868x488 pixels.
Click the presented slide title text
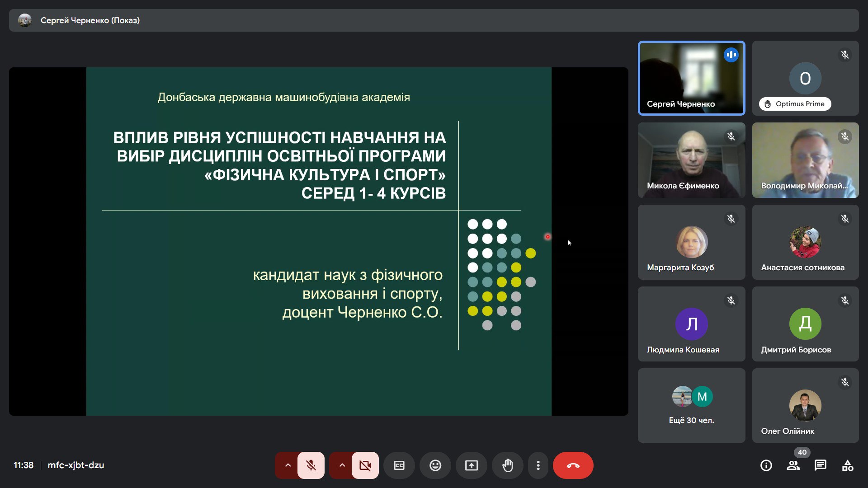(x=279, y=165)
